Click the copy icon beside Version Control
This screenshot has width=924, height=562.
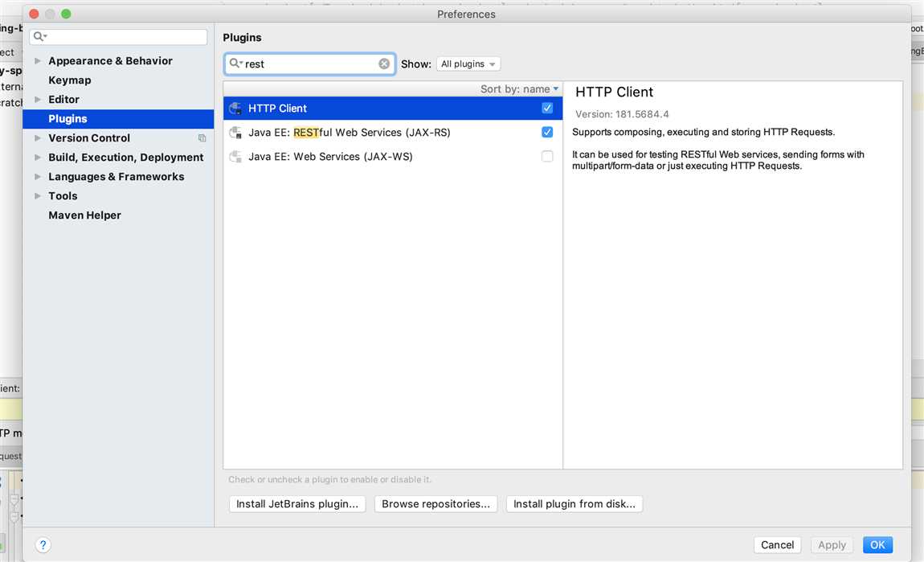202,138
